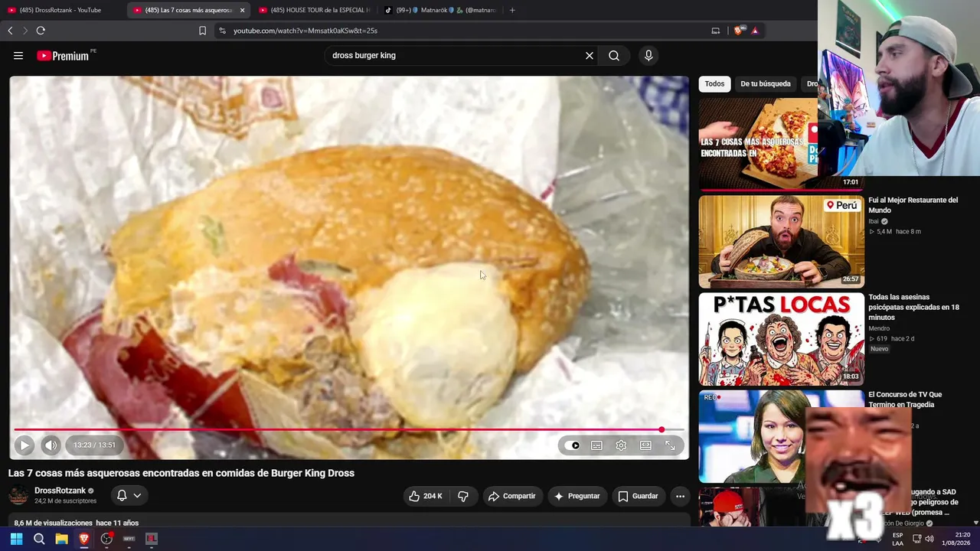Open File Explorer from taskbar
The height and width of the screenshot is (551, 980).
click(61, 539)
